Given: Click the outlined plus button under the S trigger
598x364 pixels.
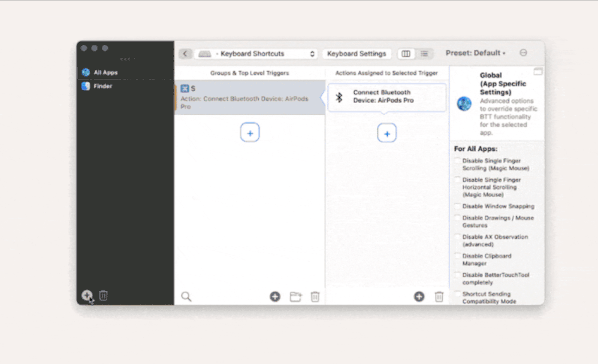Looking at the screenshot, I should (250, 133).
